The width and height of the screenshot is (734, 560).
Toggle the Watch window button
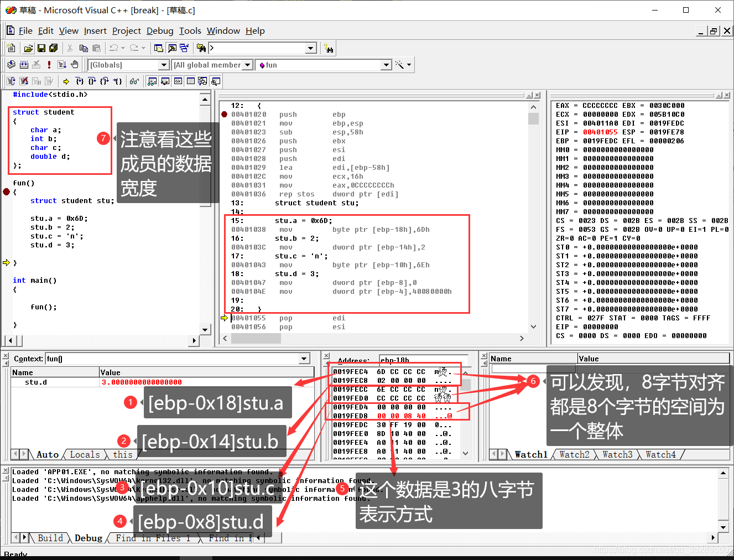151,81
